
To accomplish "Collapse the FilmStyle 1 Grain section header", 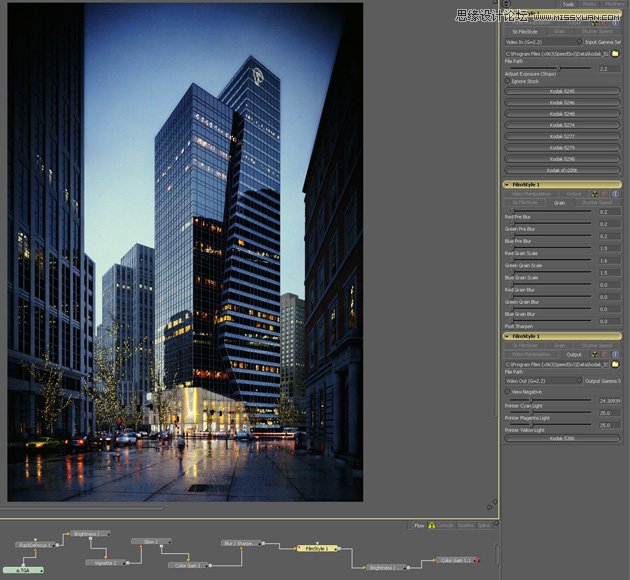I will pos(562,184).
